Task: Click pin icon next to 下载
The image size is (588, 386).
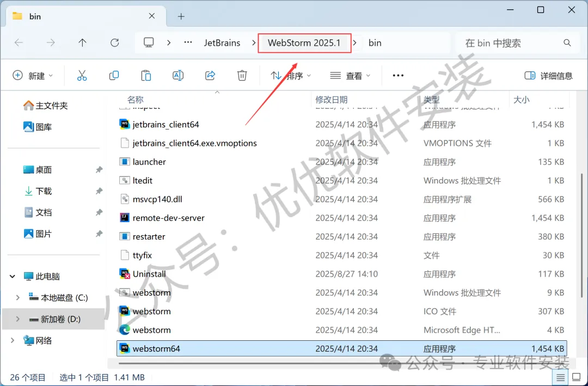Action: click(99, 191)
